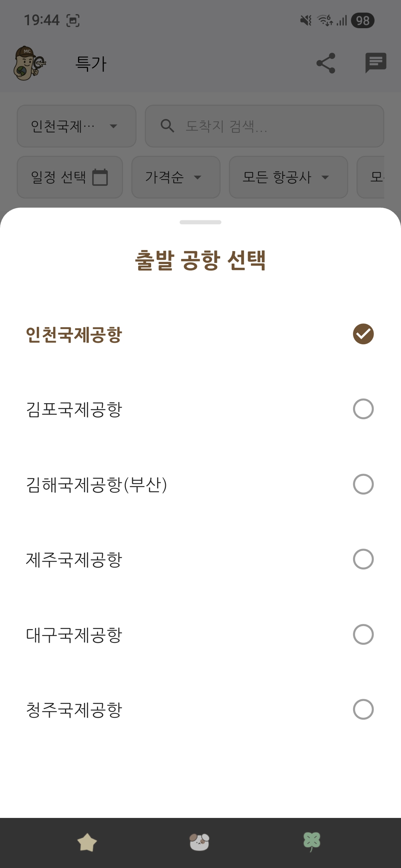Select 김해국제공항(부산) radio button
The width and height of the screenshot is (401, 868).
pyautogui.click(x=363, y=484)
